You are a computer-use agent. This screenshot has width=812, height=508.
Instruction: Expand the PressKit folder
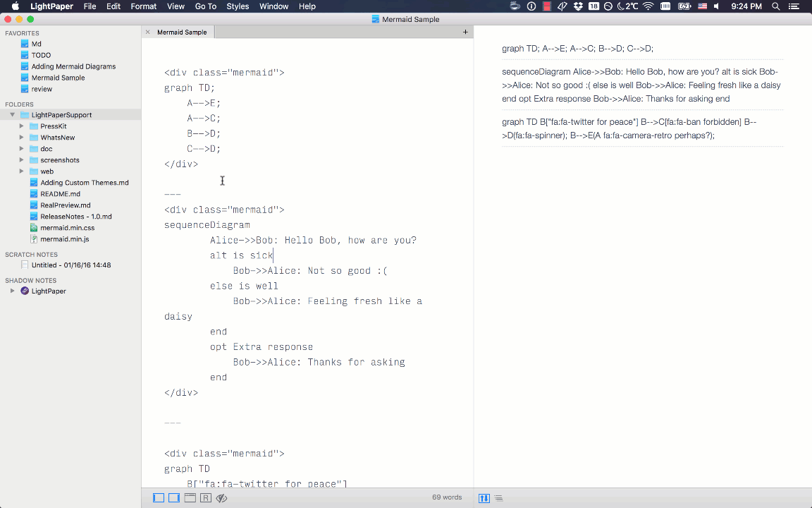[x=21, y=126]
